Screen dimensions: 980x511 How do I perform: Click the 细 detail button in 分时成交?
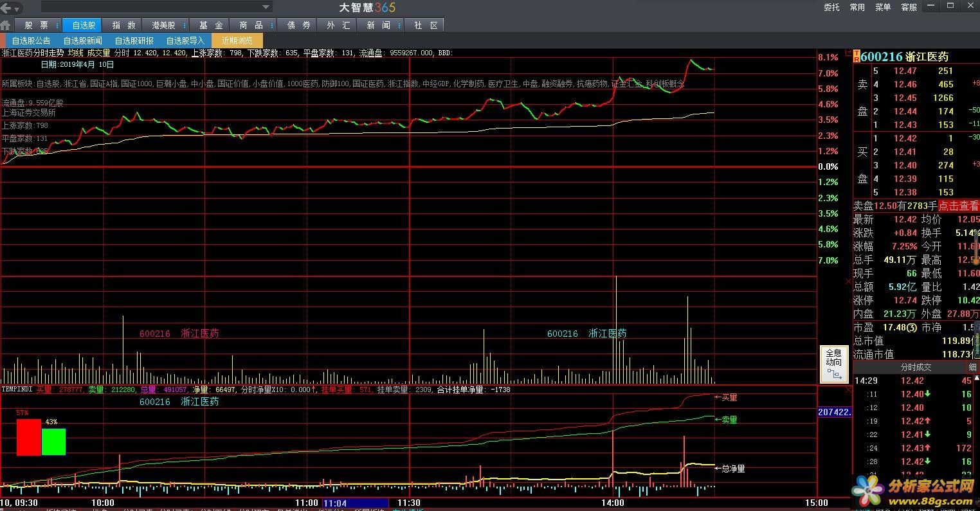(972, 367)
